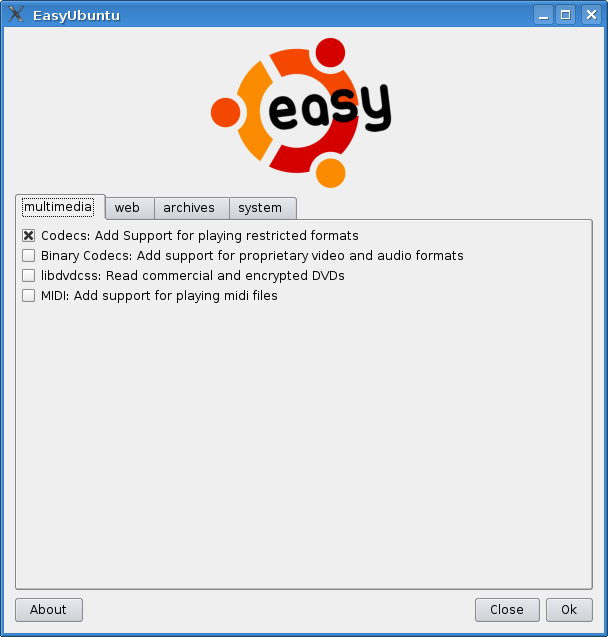The width and height of the screenshot is (608, 637).
Task: Open the About dialog button
Action: (x=49, y=610)
